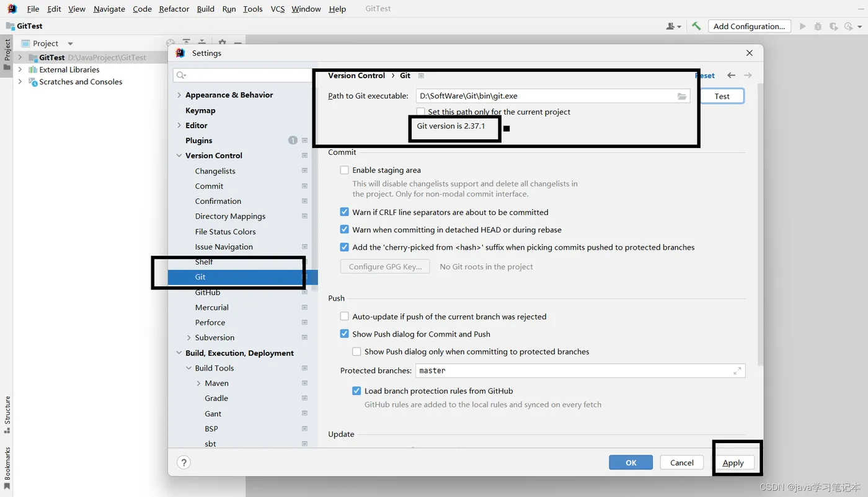The height and width of the screenshot is (497, 868).
Task: Enable 'Set this path only for current project'
Action: (421, 112)
